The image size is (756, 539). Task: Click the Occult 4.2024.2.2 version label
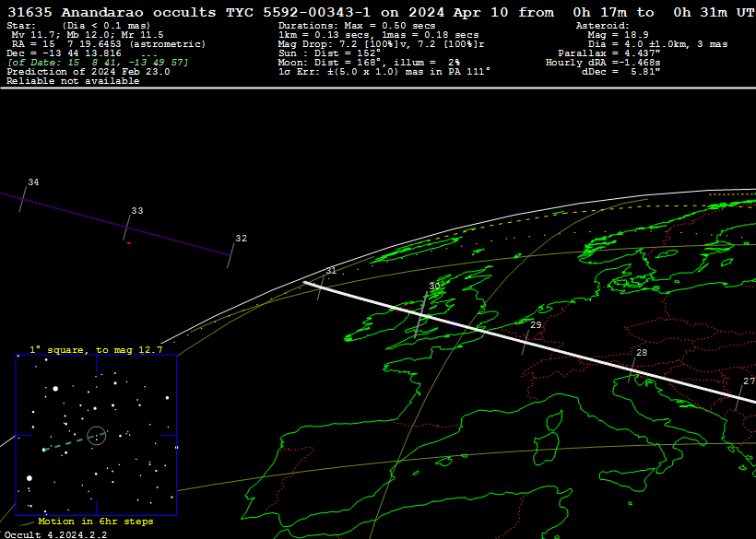[x=55, y=533]
